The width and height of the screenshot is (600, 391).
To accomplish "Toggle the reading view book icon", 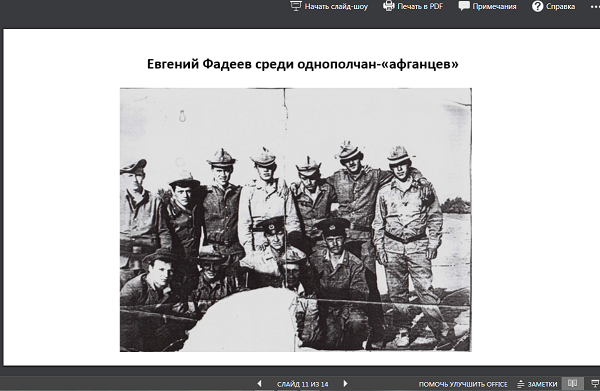I will [572, 383].
